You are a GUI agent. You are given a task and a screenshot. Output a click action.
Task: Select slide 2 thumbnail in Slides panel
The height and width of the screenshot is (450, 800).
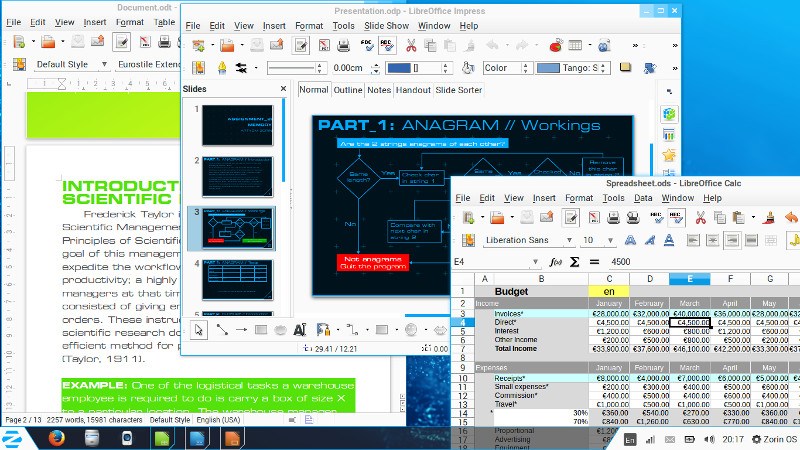coord(236,175)
